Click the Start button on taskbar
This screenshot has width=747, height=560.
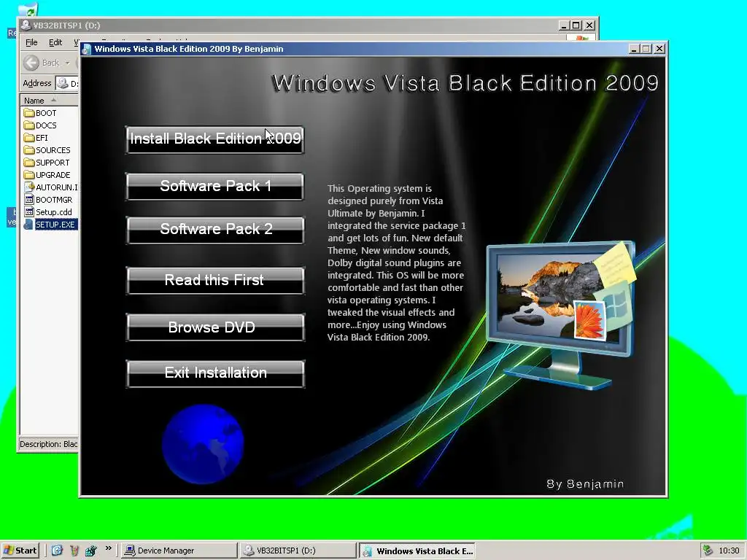(20, 551)
